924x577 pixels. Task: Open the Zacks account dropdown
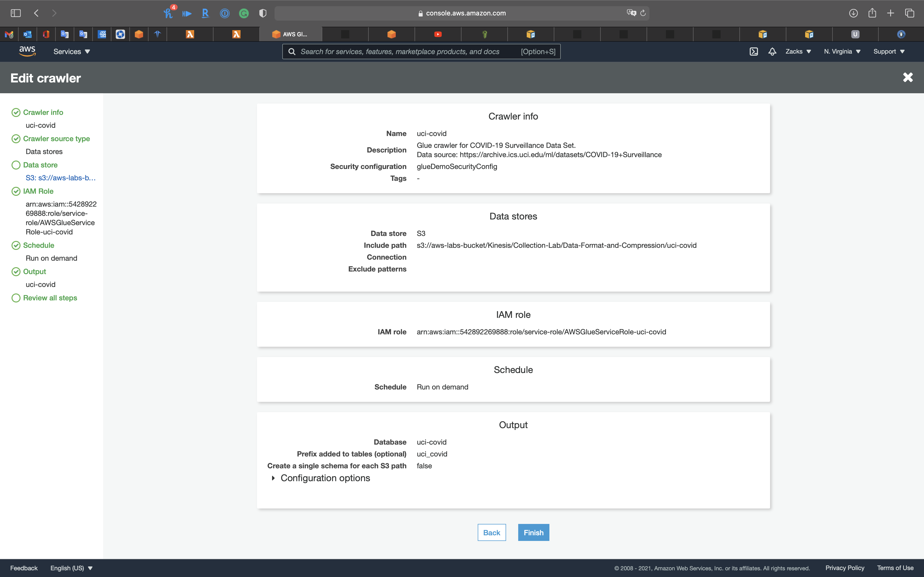point(798,52)
